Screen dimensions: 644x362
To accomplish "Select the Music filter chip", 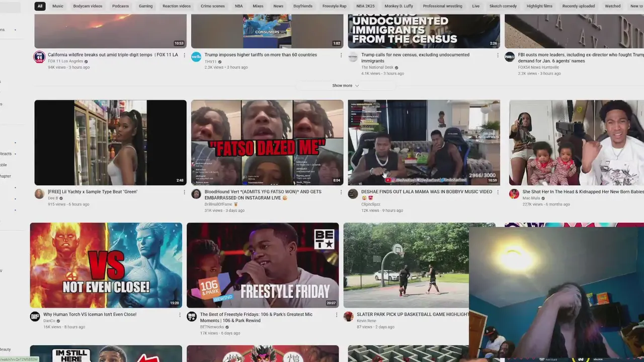I will tap(58, 6).
